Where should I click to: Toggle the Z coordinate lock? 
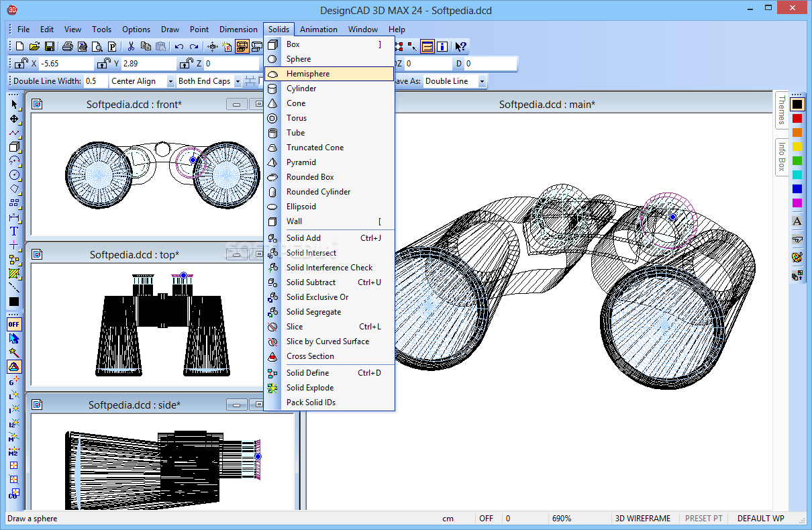point(186,64)
